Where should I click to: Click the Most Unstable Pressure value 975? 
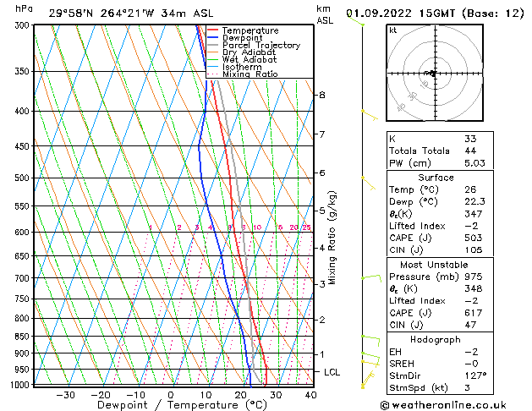474,277
